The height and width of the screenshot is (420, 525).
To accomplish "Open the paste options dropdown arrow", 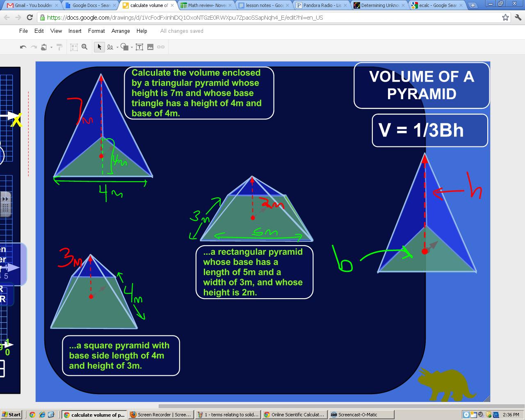I will tap(51, 46).
